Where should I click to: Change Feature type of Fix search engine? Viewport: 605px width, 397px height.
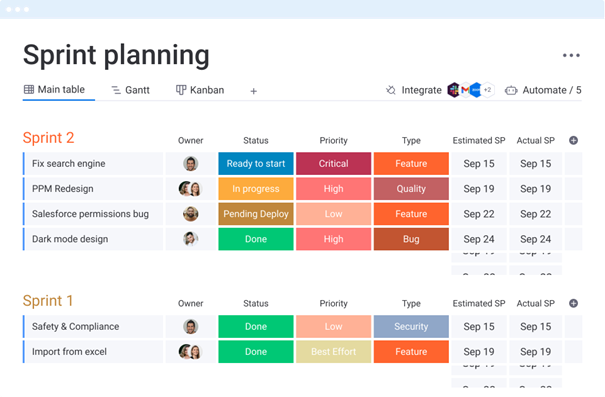[x=411, y=164]
